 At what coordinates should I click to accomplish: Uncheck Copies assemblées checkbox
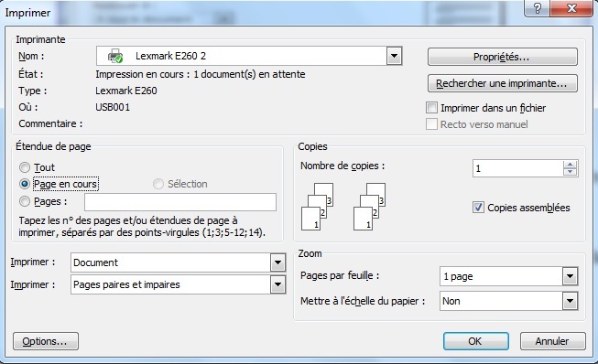478,208
